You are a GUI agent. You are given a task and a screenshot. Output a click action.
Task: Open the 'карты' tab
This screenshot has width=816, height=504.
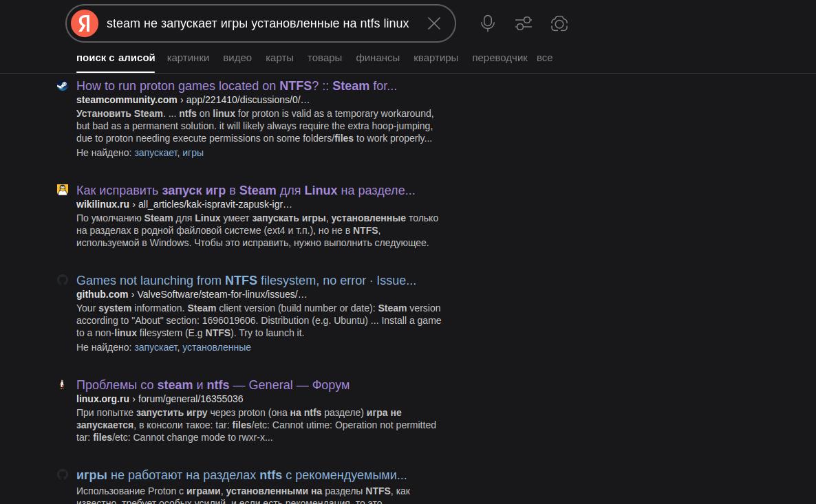(x=279, y=58)
